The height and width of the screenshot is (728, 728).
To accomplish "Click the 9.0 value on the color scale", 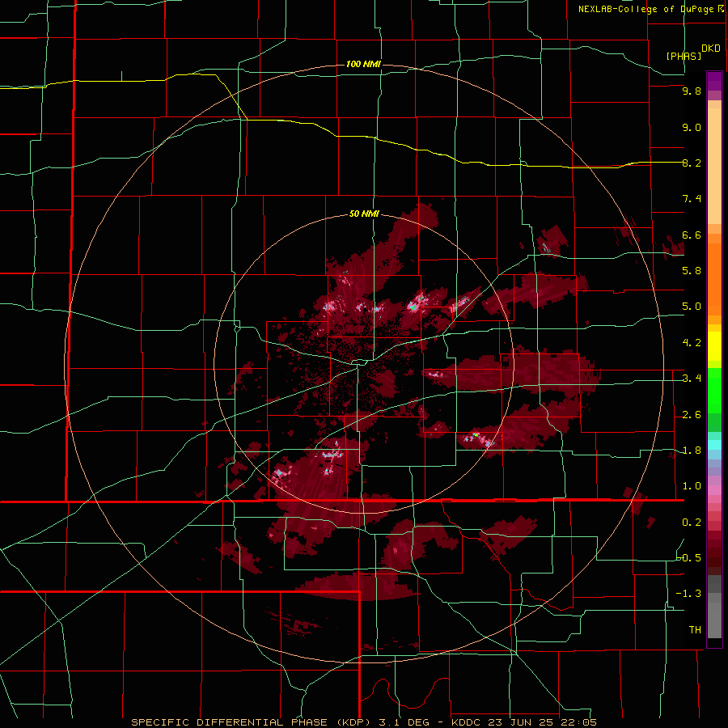I will (x=692, y=127).
